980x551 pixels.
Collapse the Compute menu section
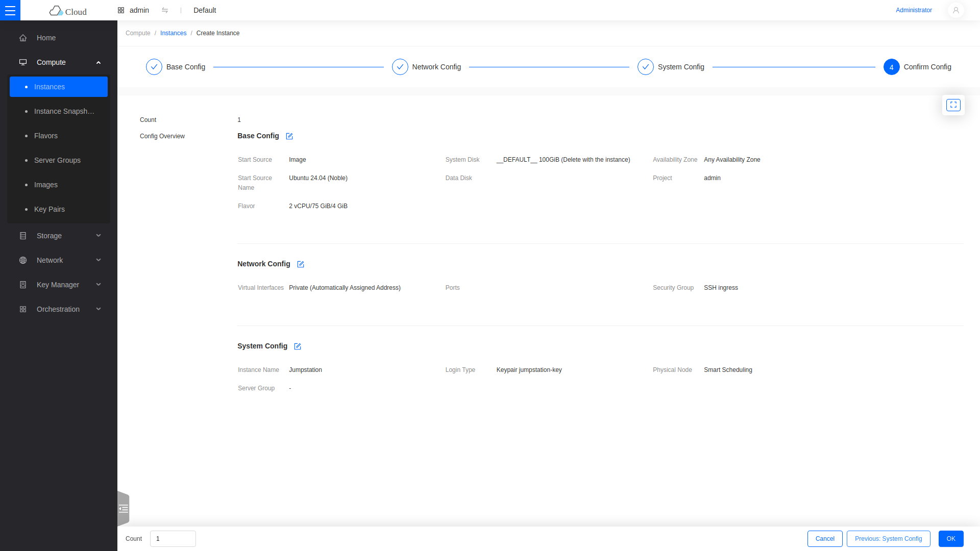(59, 62)
